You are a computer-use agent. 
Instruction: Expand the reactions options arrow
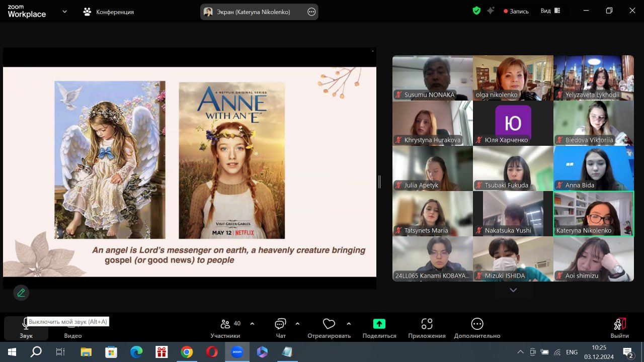[x=349, y=324]
